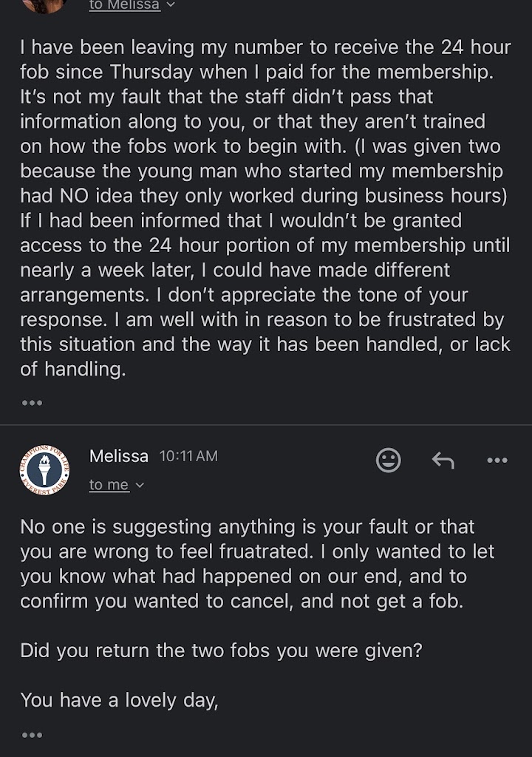
Task: Expand trimmed content below 'You have a lovely day'
Action: pos(32,735)
